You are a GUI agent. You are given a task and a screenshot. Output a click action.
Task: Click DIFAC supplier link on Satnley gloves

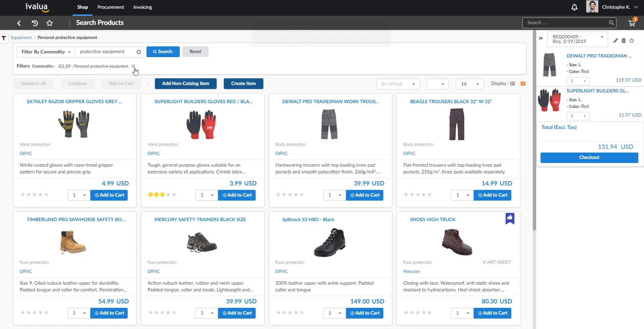click(26, 154)
